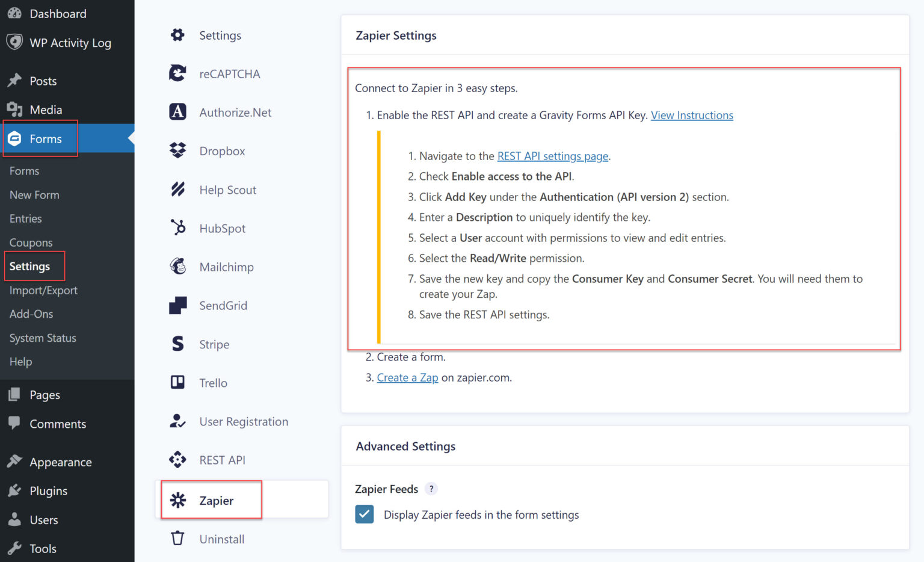Select the Stripe "S" icon
Viewport: 924px width, 562px height.
177,344
